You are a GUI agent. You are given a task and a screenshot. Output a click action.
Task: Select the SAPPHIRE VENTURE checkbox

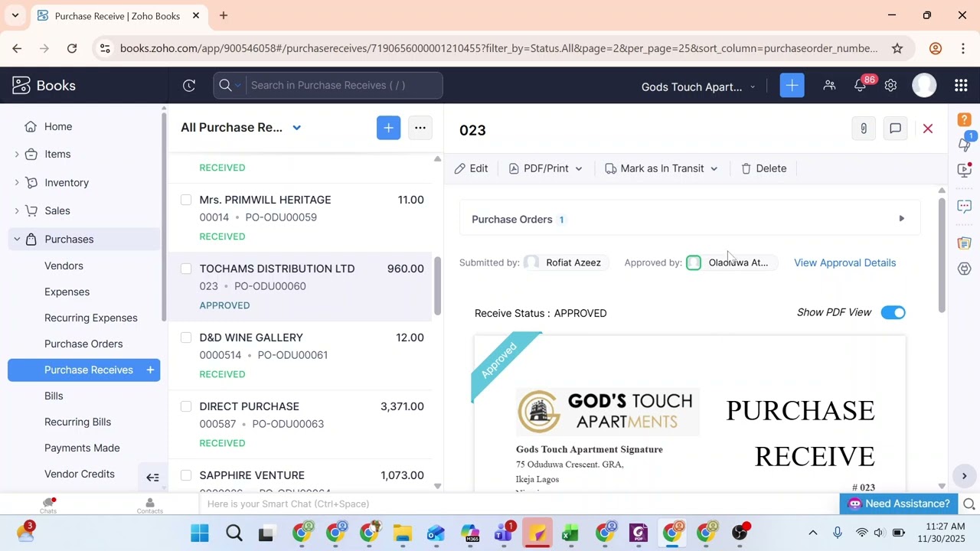[x=186, y=475]
